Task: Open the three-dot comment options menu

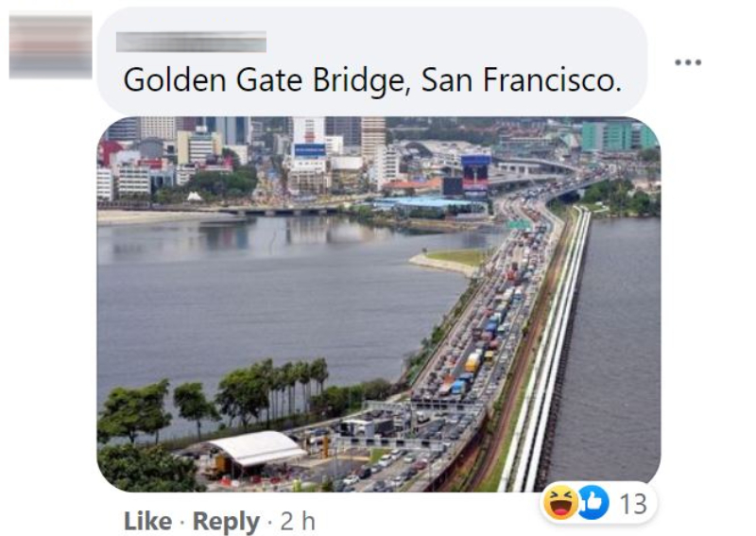Action: [x=688, y=62]
